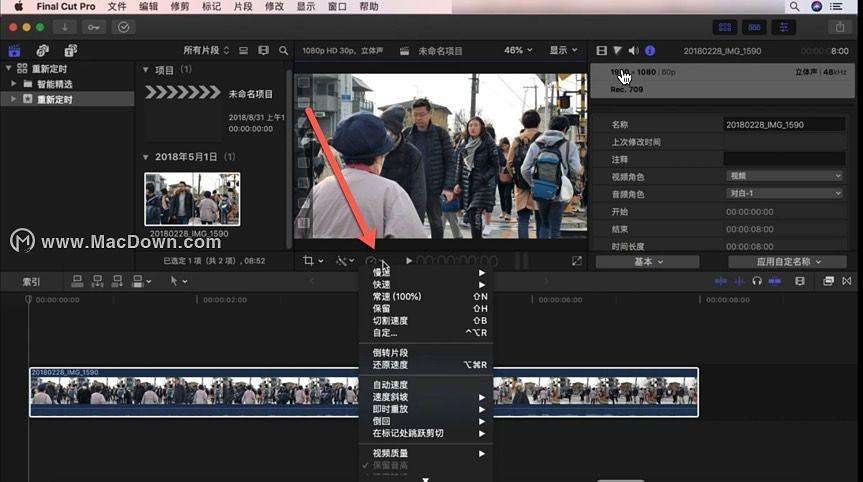Image resolution: width=863 pixels, height=482 pixels.
Task: Open the 修改 menu
Action: 274,7
